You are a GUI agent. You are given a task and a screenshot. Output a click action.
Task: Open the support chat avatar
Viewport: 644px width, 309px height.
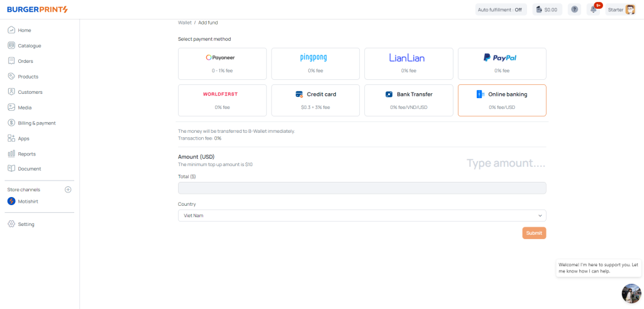coord(631,293)
